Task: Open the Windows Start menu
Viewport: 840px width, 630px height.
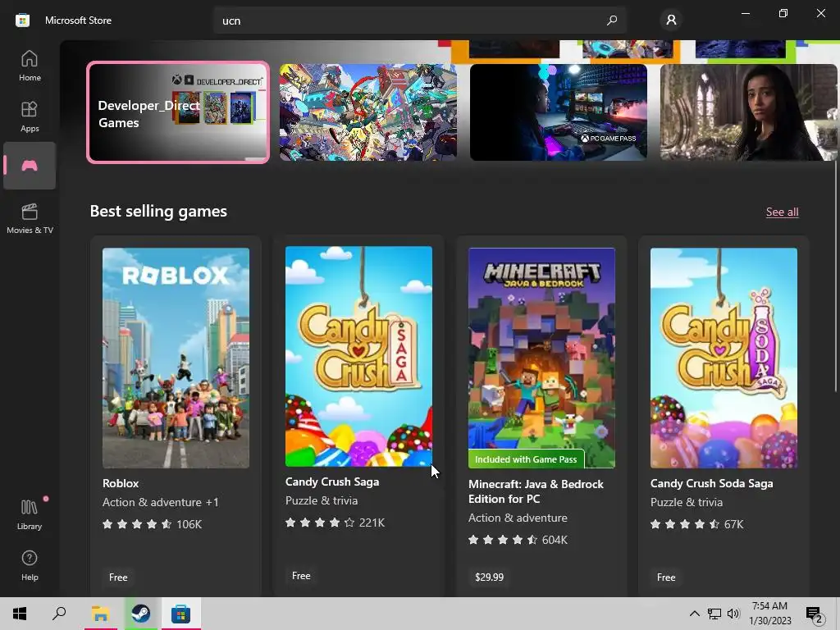Action: (x=20, y=614)
